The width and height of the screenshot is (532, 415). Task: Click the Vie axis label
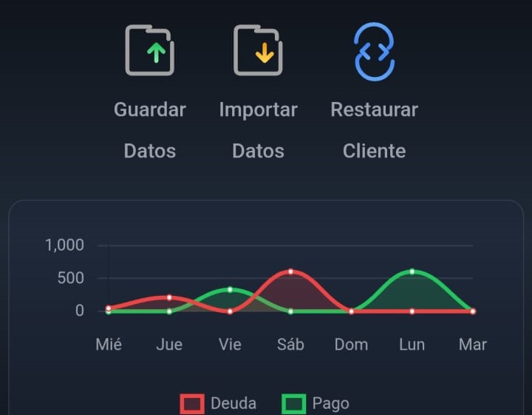coord(230,345)
